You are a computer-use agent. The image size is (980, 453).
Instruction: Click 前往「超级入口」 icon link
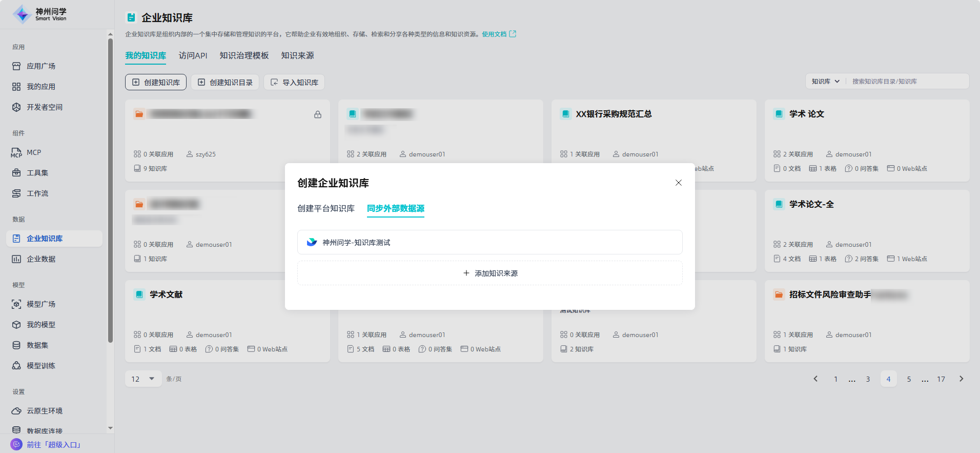[16, 444]
